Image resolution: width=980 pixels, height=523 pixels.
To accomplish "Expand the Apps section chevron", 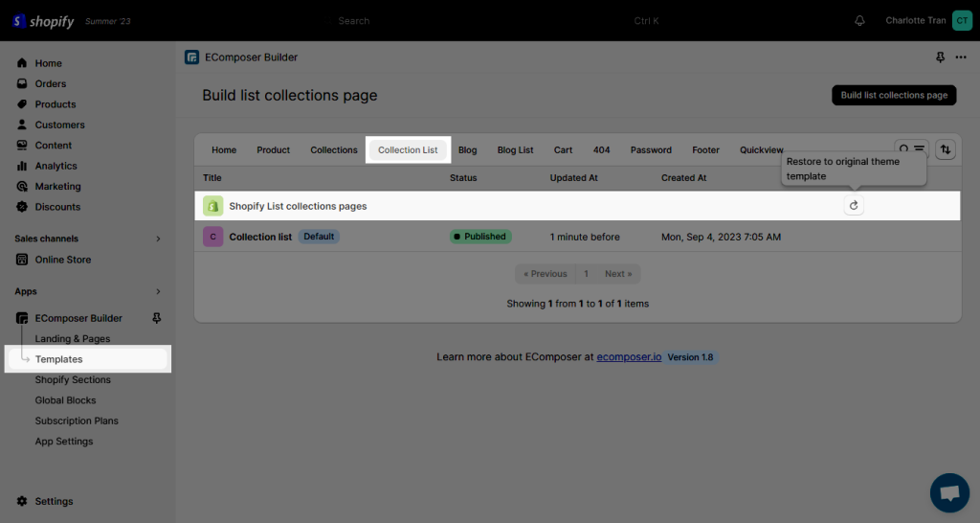I will click(x=158, y=291).
